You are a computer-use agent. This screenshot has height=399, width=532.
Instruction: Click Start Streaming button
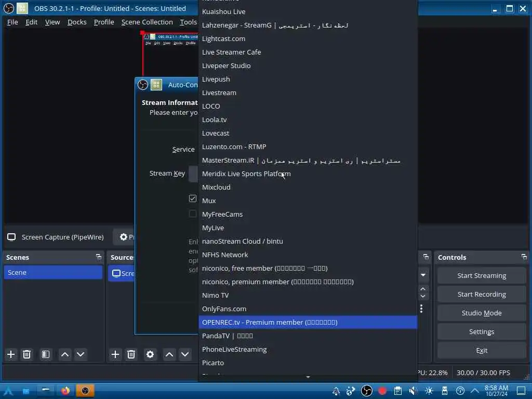[482, 275]
